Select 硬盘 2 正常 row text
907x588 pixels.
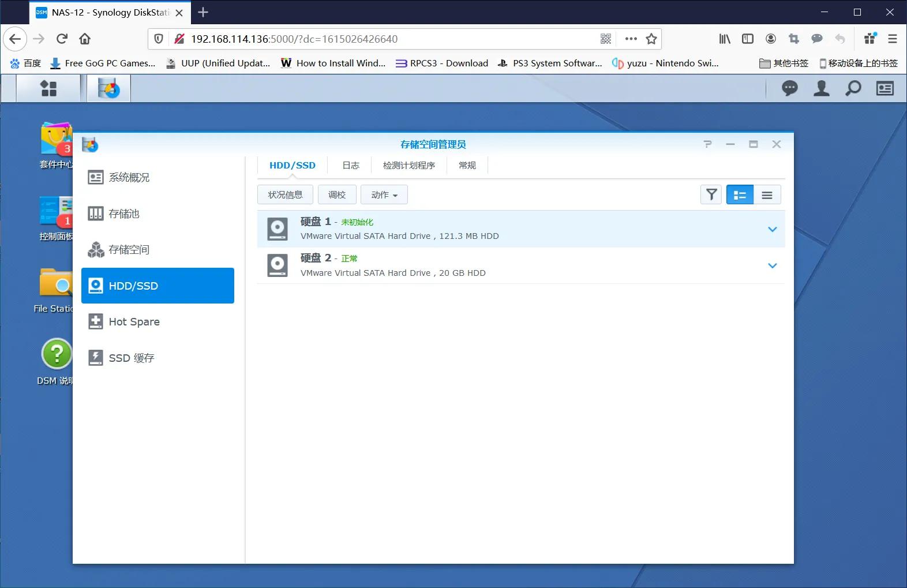329,258
